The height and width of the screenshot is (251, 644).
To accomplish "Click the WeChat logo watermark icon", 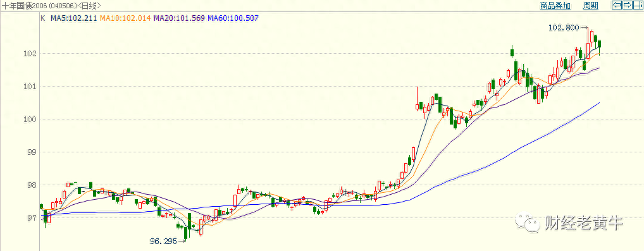I will [x=528, y=223].
